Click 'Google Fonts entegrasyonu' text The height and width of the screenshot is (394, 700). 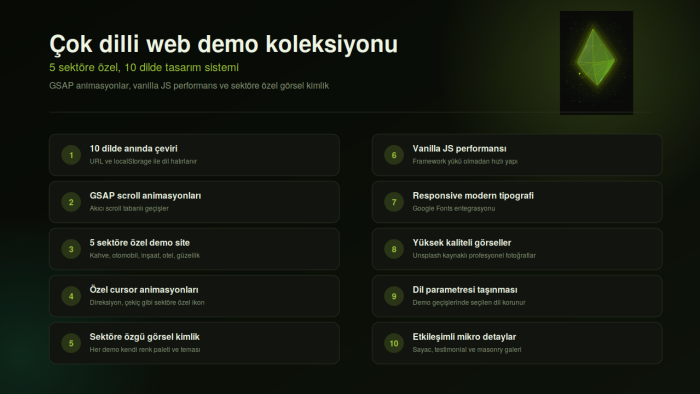[x=454, y=208]
